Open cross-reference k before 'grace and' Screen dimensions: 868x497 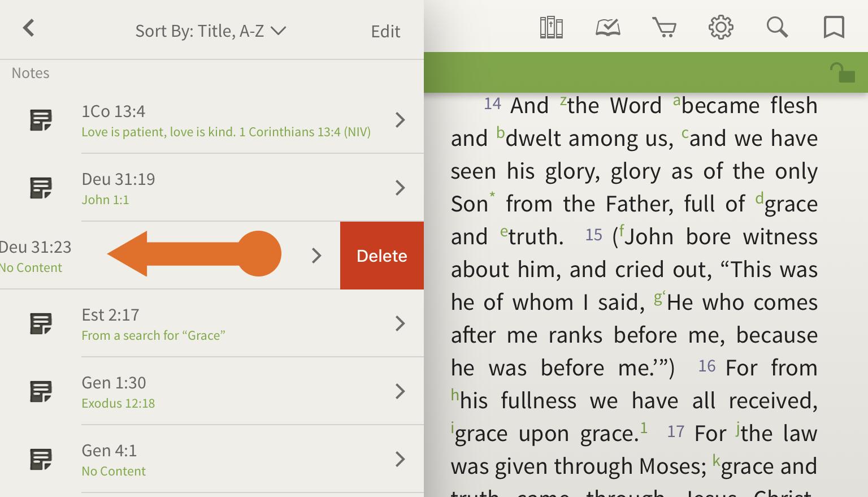point(716,460)
